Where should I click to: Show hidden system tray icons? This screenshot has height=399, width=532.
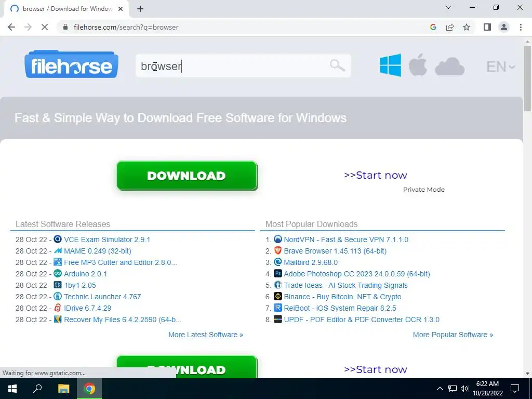point(440,389)
